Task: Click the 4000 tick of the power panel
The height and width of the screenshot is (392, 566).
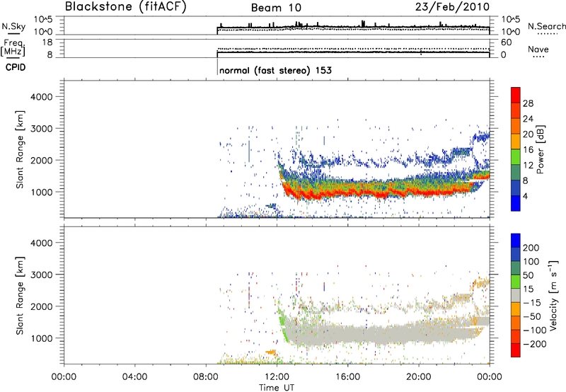Action: [42, 97]
